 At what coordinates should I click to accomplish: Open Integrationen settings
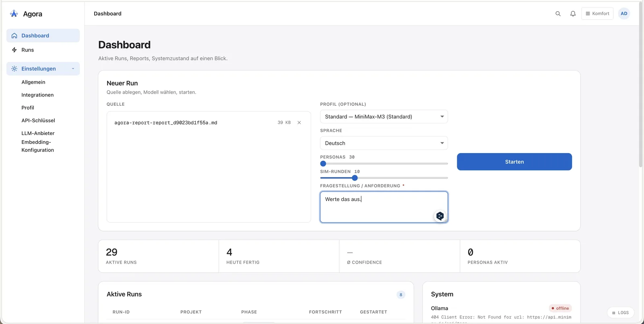37,95
